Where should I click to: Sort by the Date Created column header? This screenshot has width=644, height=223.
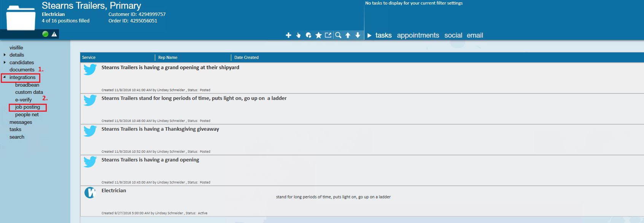[x=246, y=57]
